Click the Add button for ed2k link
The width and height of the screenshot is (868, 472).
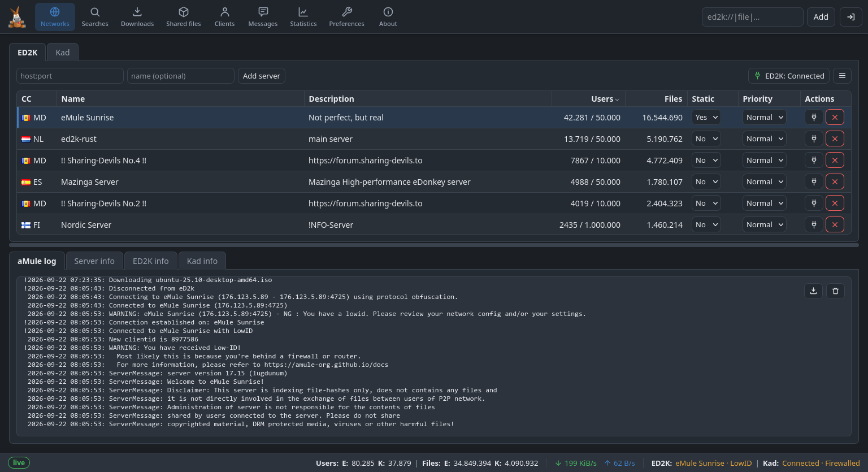(x=821, y=17)
